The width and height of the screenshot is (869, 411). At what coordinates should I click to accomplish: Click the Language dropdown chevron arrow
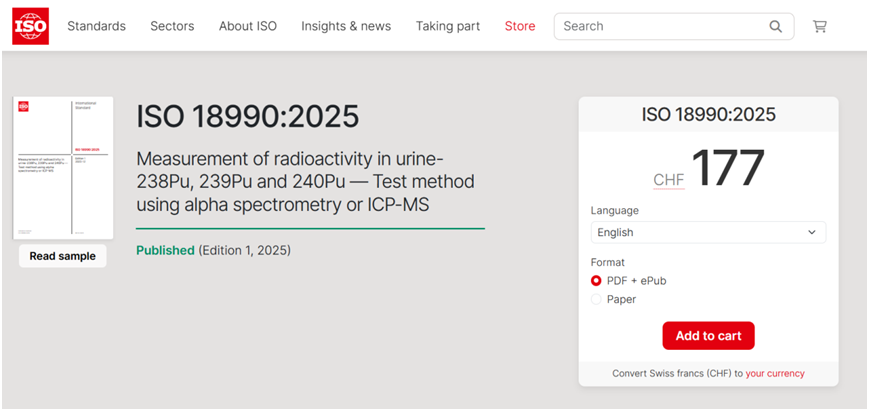(x=812, y=233)
